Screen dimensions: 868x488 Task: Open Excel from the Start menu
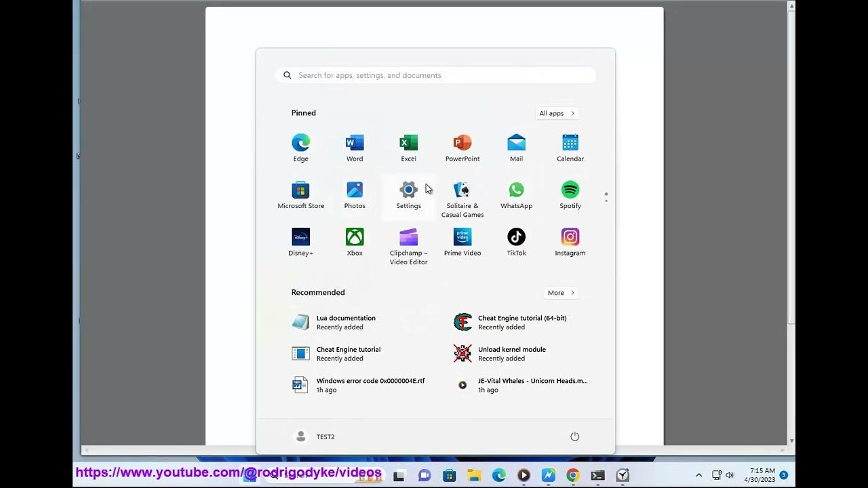point(408,148)
